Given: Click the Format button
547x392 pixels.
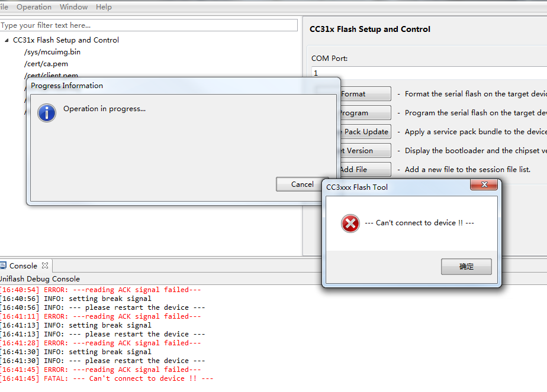Looking at the screenshot, I should tap(365, 94).
